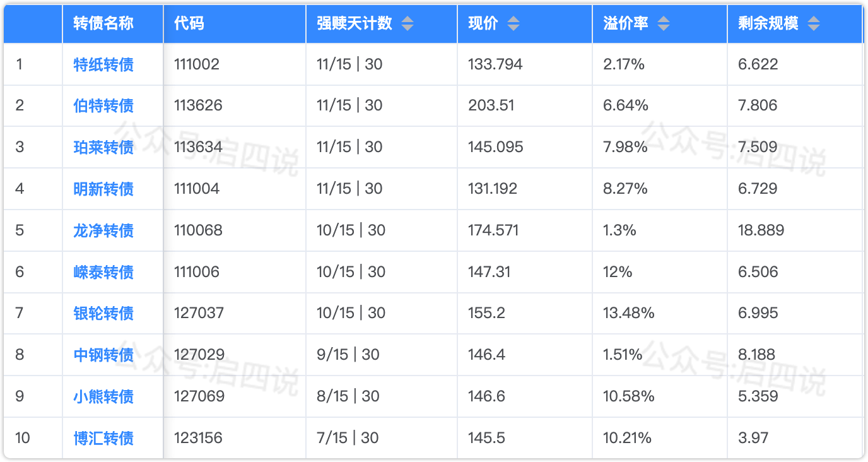Select the 18.889 remaining scale cell
Screen dimensions: 868x462
(761, 230)
